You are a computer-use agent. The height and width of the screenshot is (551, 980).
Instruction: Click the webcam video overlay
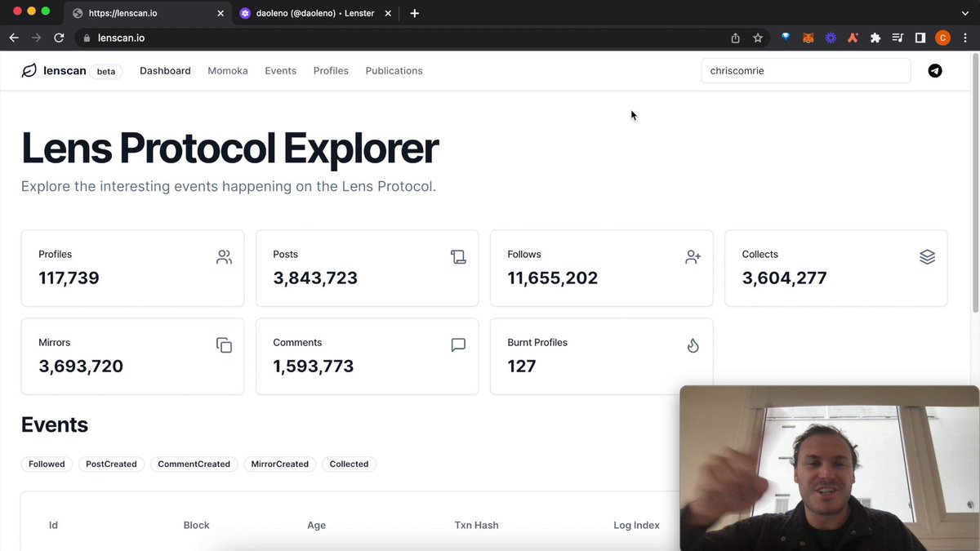coord(830,468)
